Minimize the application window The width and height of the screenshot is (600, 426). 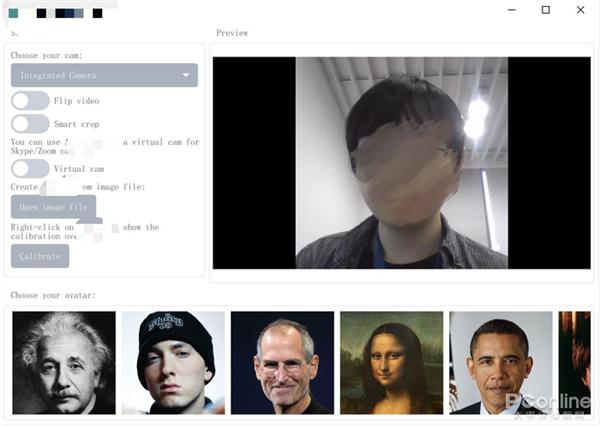[x=512, y=10]
